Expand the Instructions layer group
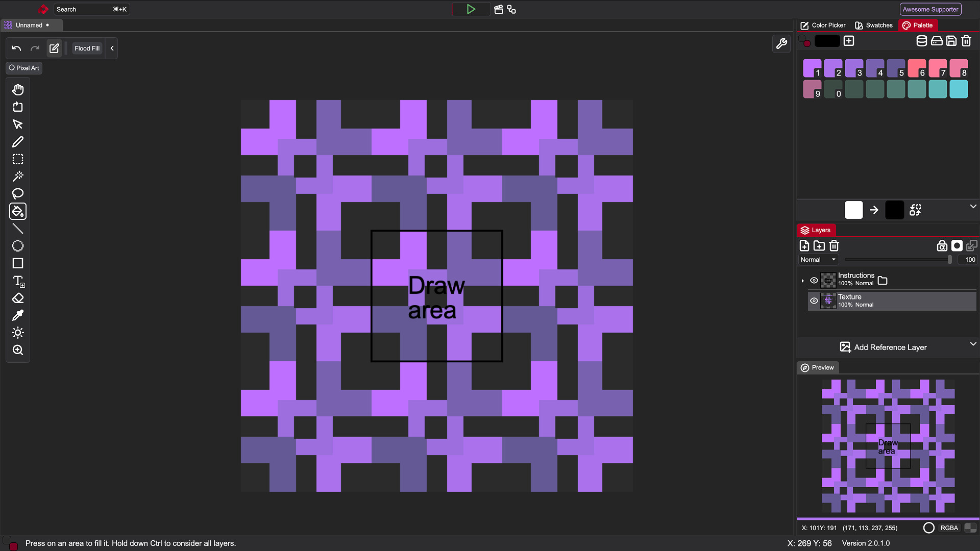The image size is (980, 551). (x=802, y=280)
